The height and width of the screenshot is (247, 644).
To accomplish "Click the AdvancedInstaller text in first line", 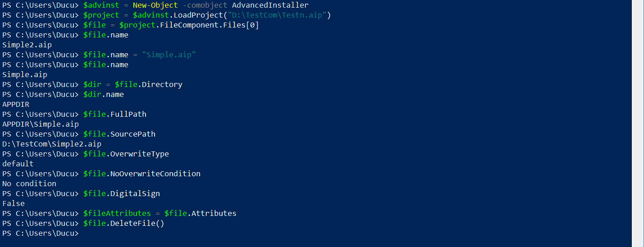I will pos(270,5).
